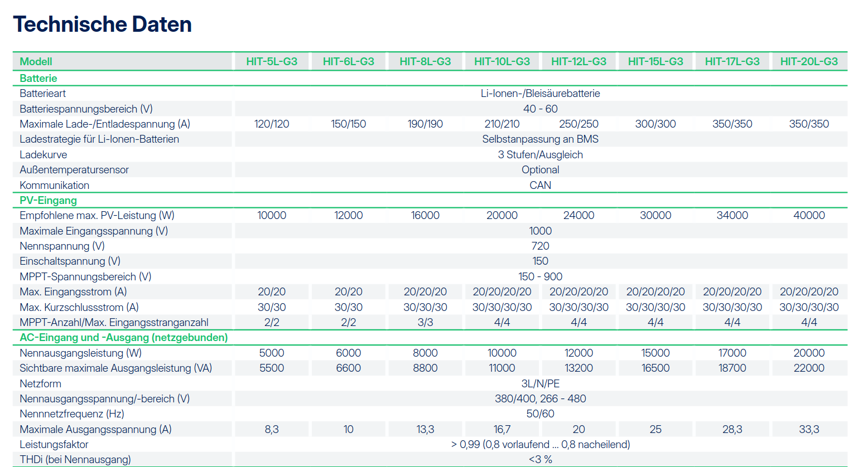Click the MPPT-Spannungsbereich value 150 - 900
The width and height of the screenshot is (868, 467).
point(540,277)
